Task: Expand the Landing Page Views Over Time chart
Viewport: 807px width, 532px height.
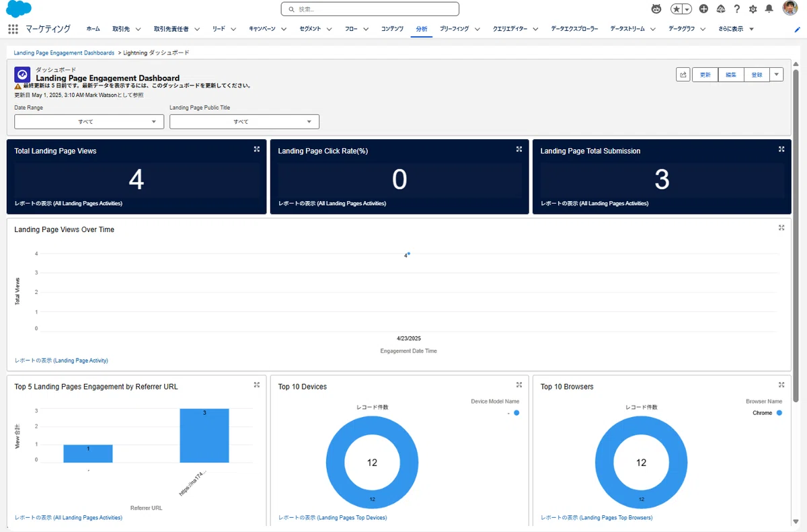Action: click(781, 228)
